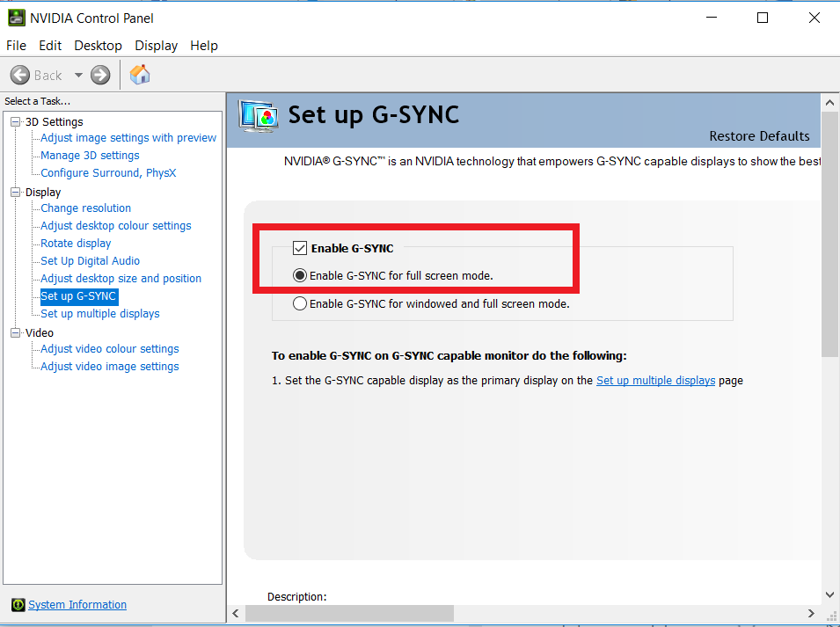Click Restore Defaults

click(x=760, y=136)
